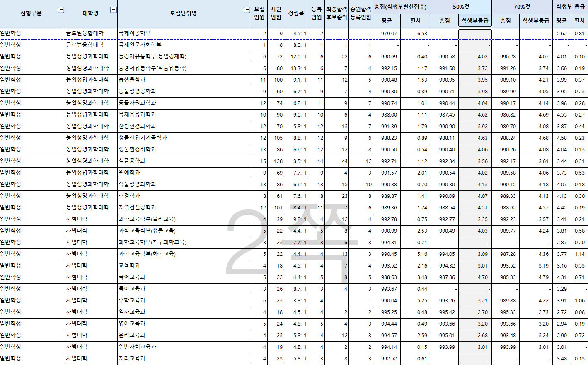The width and height of the screenshot is (588, 365).
Task: Select 농업생명과학대학 cell in 조경학과 row
Action: 91,196
